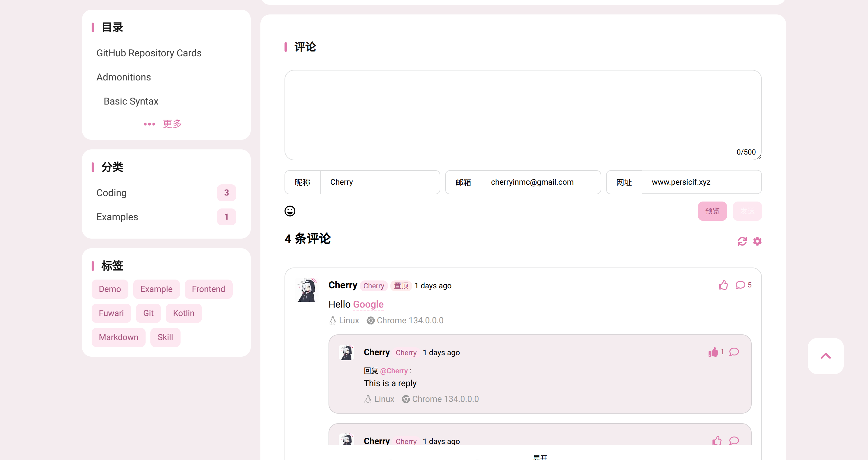Reply to the 'This is a reply' comment

734,352
